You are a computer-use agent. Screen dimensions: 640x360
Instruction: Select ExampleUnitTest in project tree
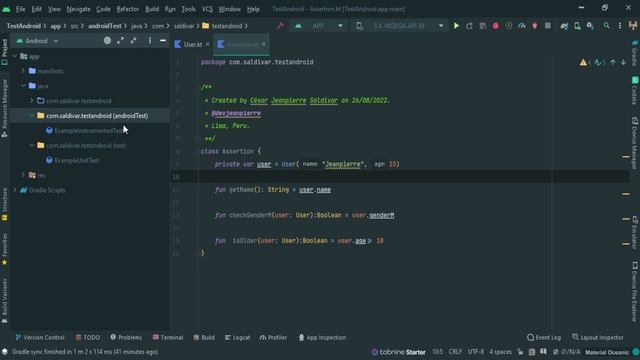click(x=77, y=160)
